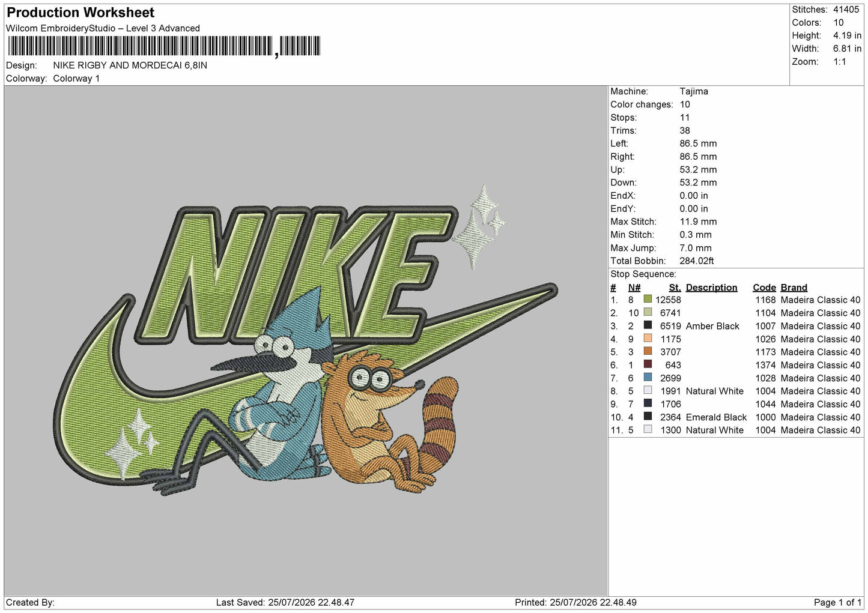Image resolution: width=868 pixels, height=613 pixels.
Task: Click stitch count 643 in row 6
Action: [673, 365]
